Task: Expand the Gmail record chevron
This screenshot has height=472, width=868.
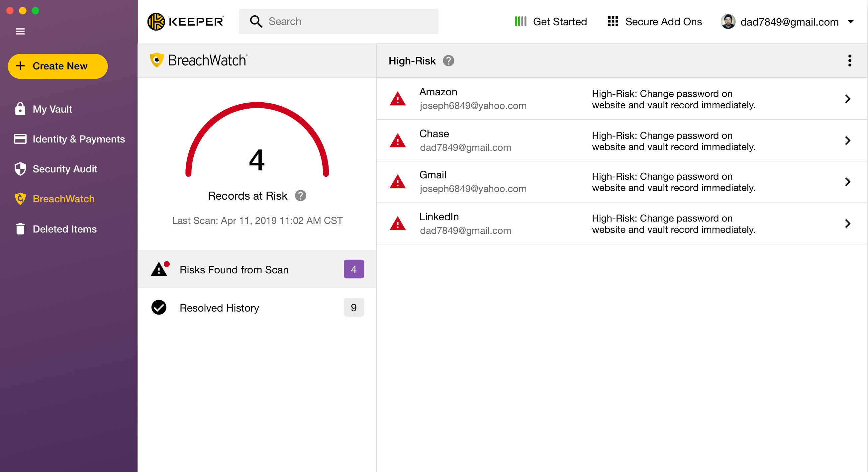Action: [x=847, y=182]
